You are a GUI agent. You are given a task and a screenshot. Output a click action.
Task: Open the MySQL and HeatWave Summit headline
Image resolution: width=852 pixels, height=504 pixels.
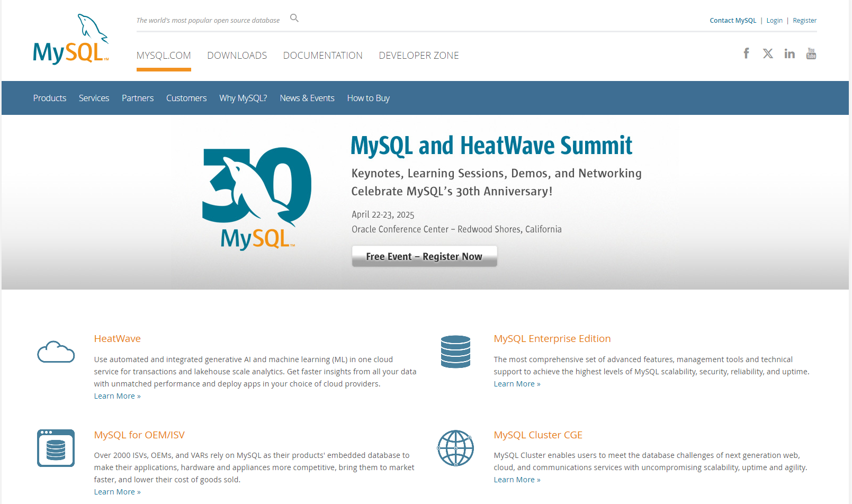tap(491, 146)
